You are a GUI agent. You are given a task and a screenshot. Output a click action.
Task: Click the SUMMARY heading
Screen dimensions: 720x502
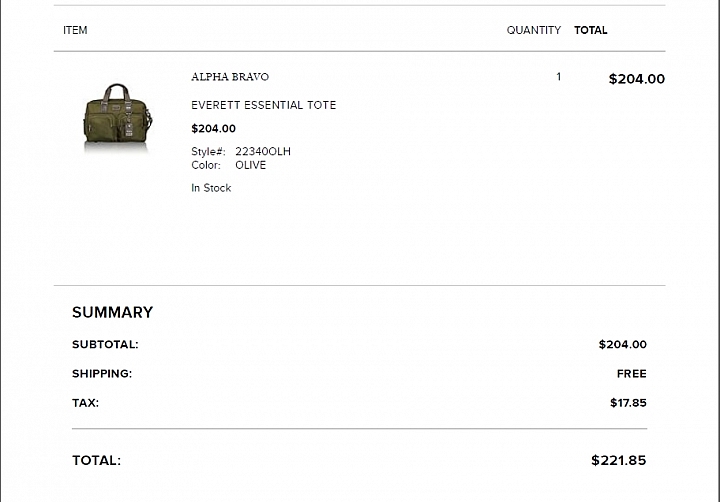point(112,312)
